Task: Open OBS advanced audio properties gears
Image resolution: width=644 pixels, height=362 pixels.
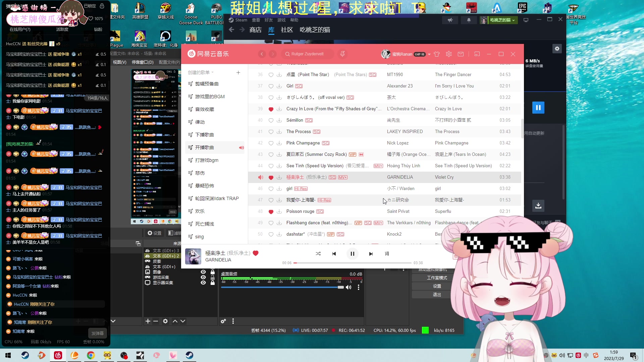Action: point(223,321)
